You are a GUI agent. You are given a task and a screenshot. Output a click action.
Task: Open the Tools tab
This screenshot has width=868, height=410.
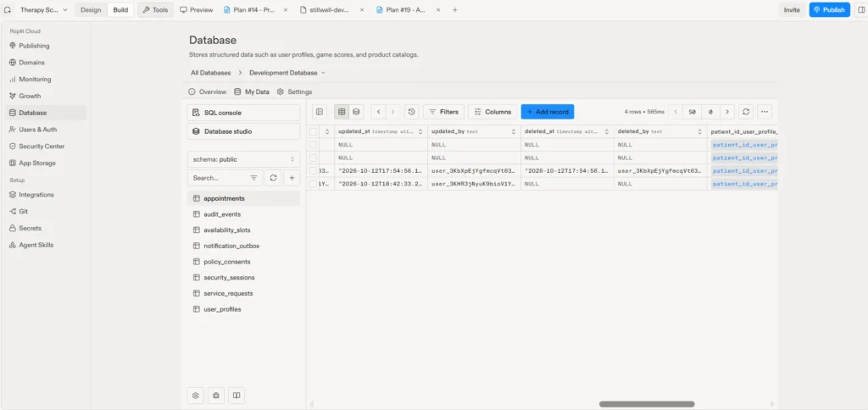coord(156,10)
